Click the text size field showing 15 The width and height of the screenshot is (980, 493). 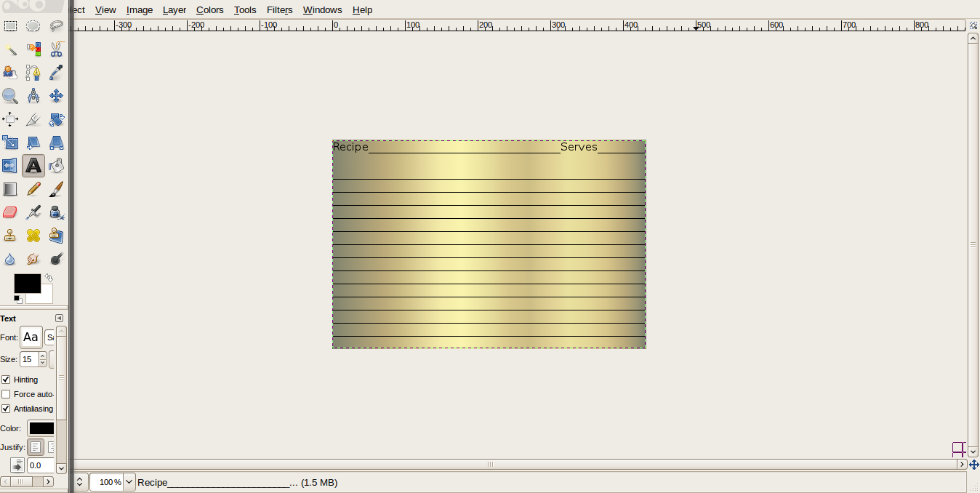click(29, 359)
